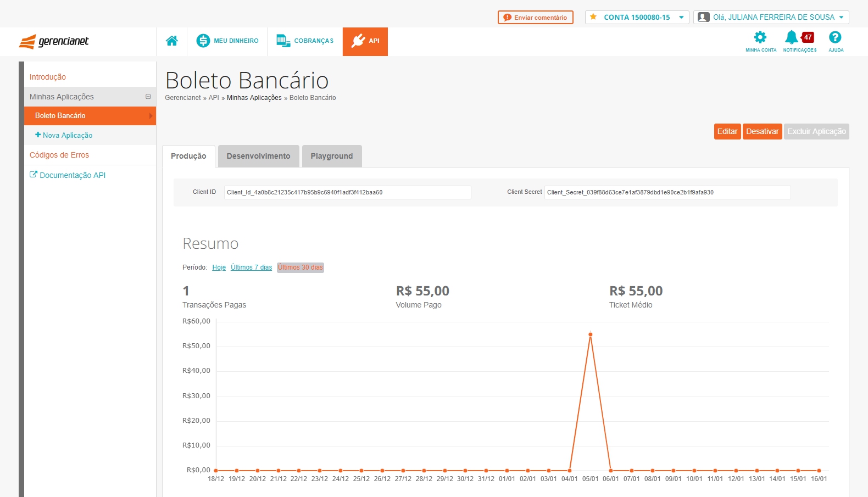Click the Excluir Aplicação button
The width and height of the screenshot is (868, 497).
pyautogui.click(x=816, y=132)
